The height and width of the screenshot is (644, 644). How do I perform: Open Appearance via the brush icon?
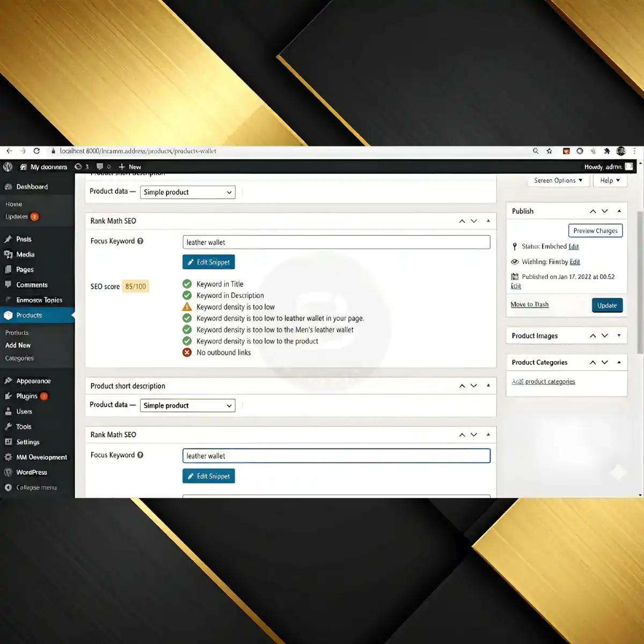tap(8, 380)
